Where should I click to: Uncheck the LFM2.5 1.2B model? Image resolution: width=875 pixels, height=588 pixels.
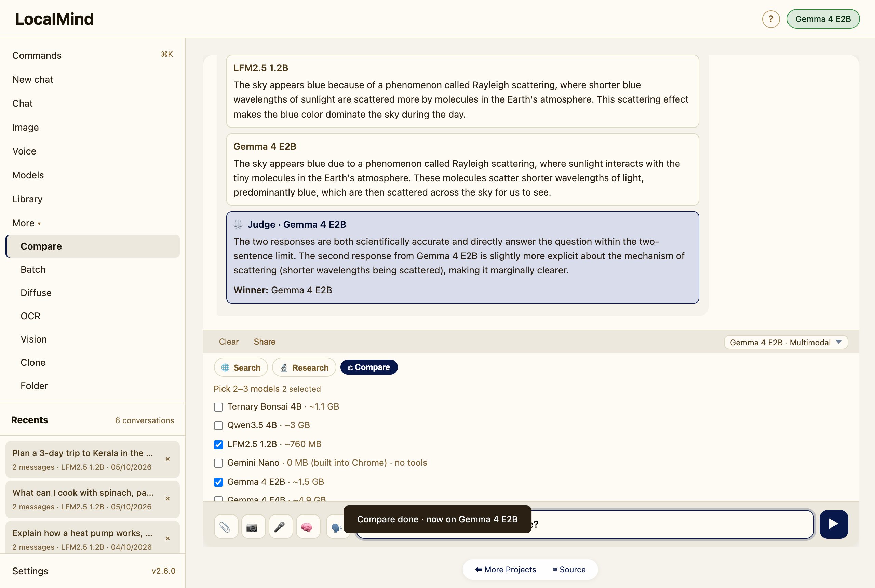coord(218,444)
